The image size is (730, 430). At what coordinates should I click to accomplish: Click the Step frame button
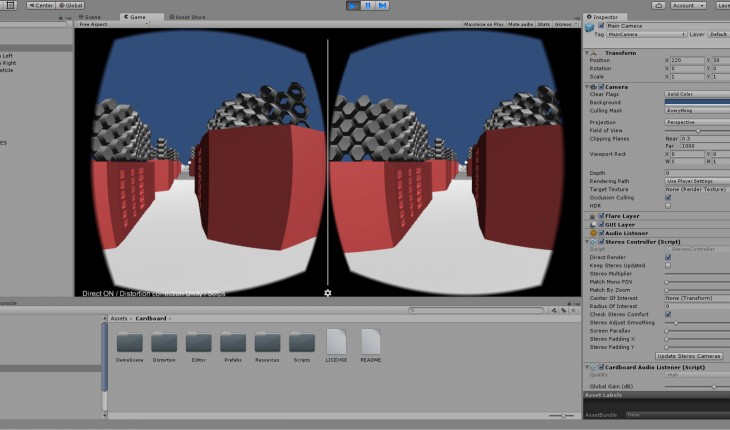click(382, 5)
